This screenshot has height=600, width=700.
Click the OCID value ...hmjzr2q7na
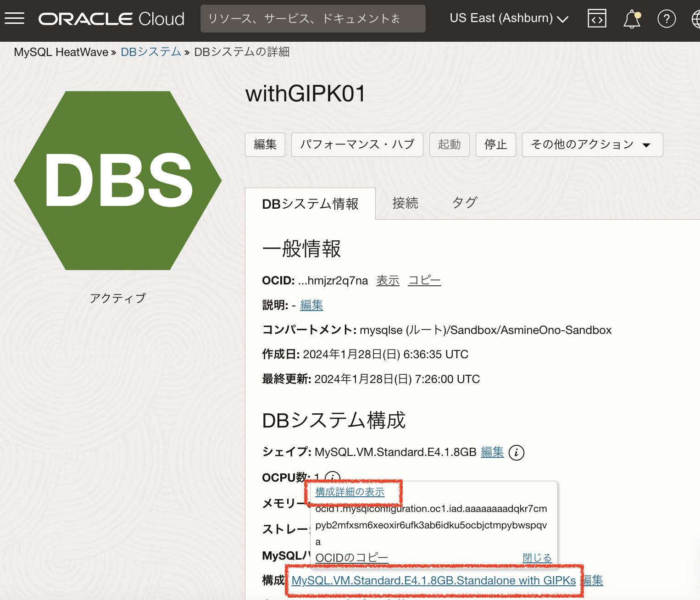tap(333, 281)
